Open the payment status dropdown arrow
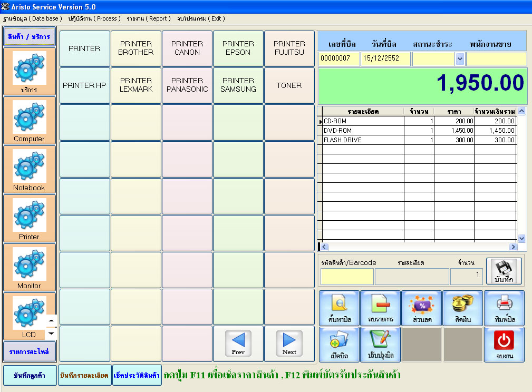Viewport: 532px width, 392px height. [x=459, y=58]
